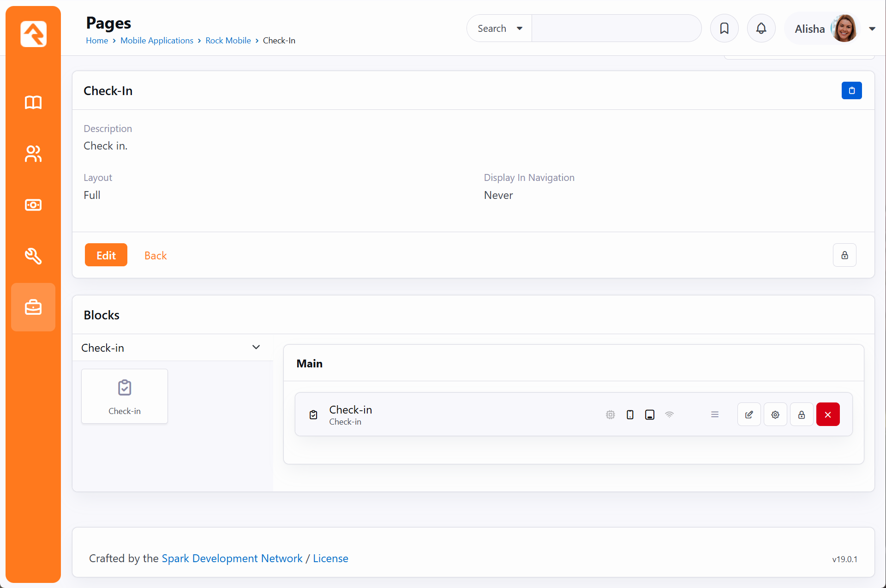Open the Search type dropdown
The width and height of the screenshot is (886, 588).
click(x=500, y=29)
